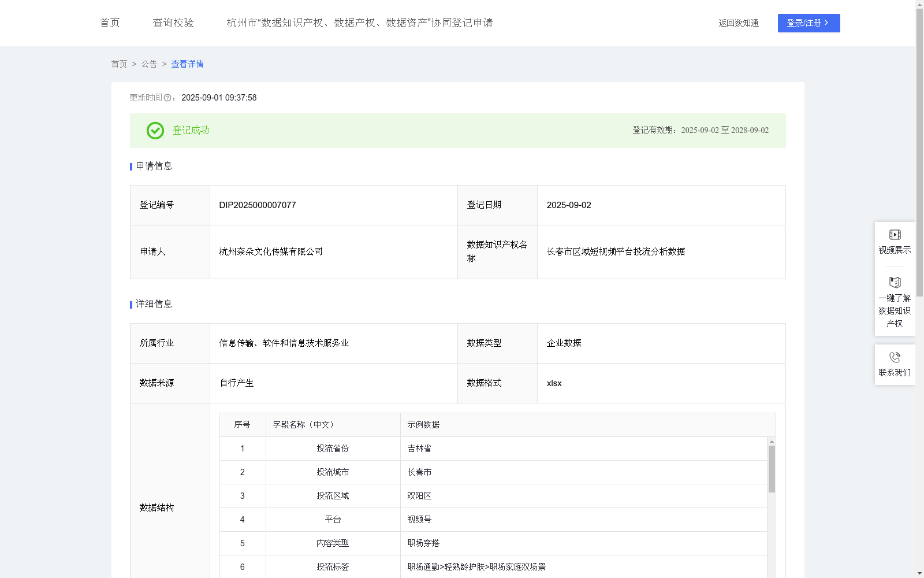
Task: Click the 投流城市 field row
Action: tap(493, 472)
